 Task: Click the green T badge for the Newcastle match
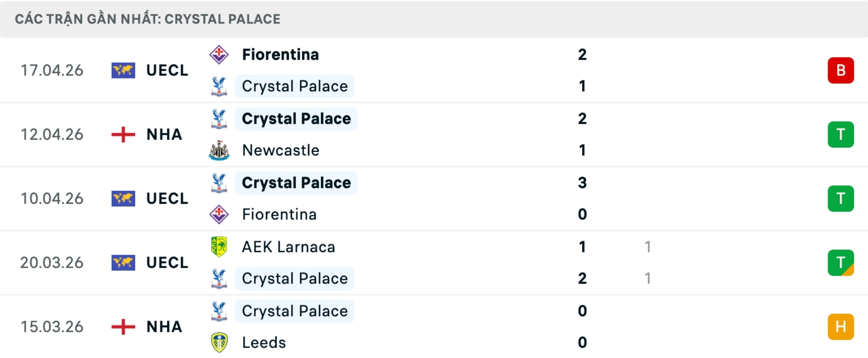coord(840,135)
